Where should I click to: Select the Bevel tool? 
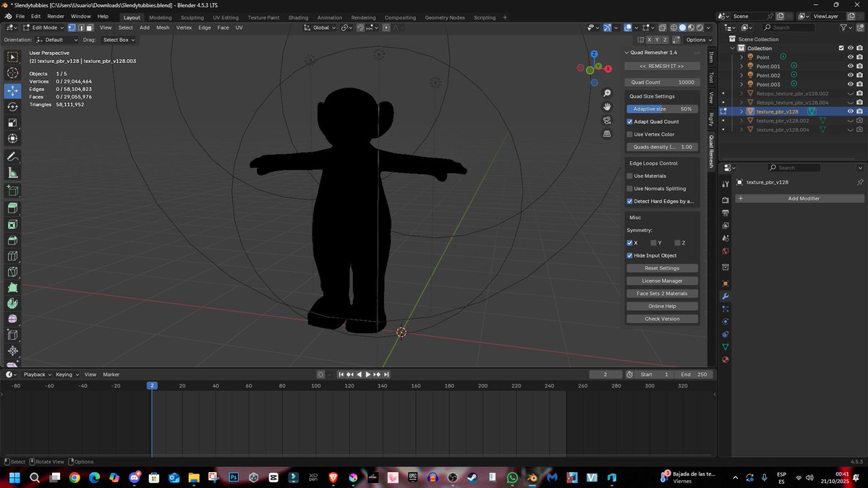[x=12, y=240]
